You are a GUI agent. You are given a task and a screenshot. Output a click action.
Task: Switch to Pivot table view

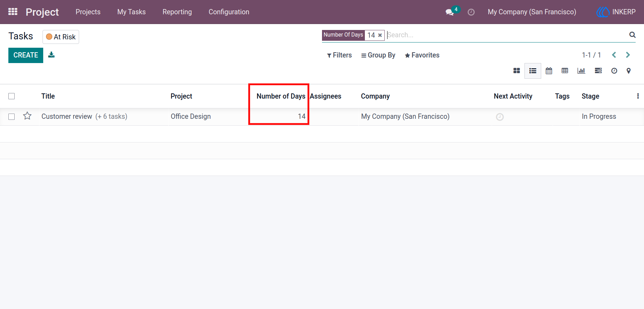(565, 71)
